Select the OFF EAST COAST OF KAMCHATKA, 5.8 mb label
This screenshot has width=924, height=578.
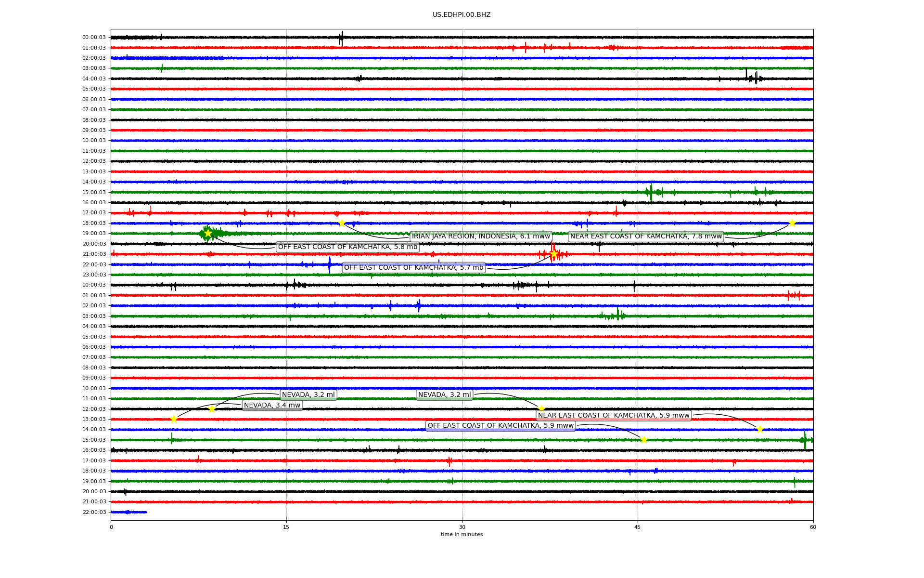tap(347, 247)
